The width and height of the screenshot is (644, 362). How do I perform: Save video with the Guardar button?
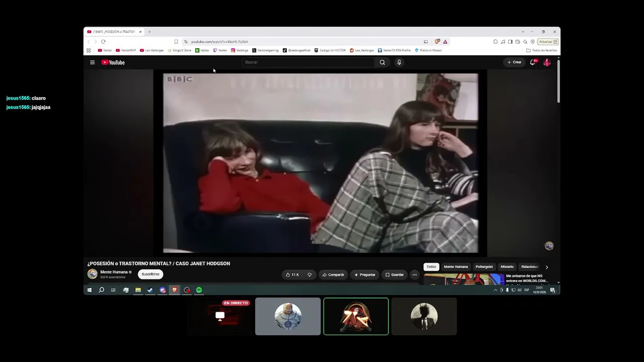394,275
